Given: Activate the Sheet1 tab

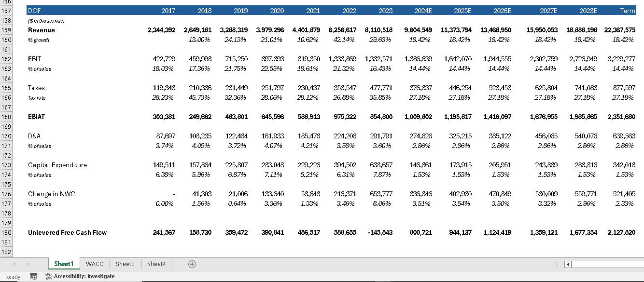Looking at the screenshot, I should click(64, 264).
